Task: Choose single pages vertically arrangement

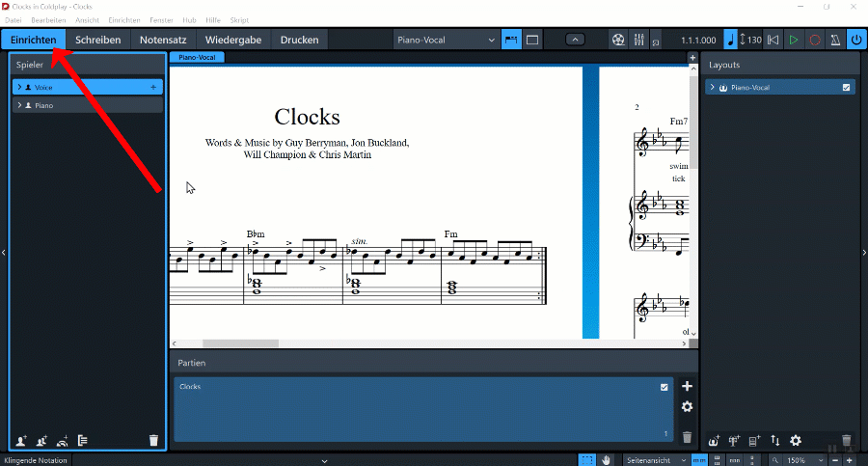Action: tap(751, 460)
